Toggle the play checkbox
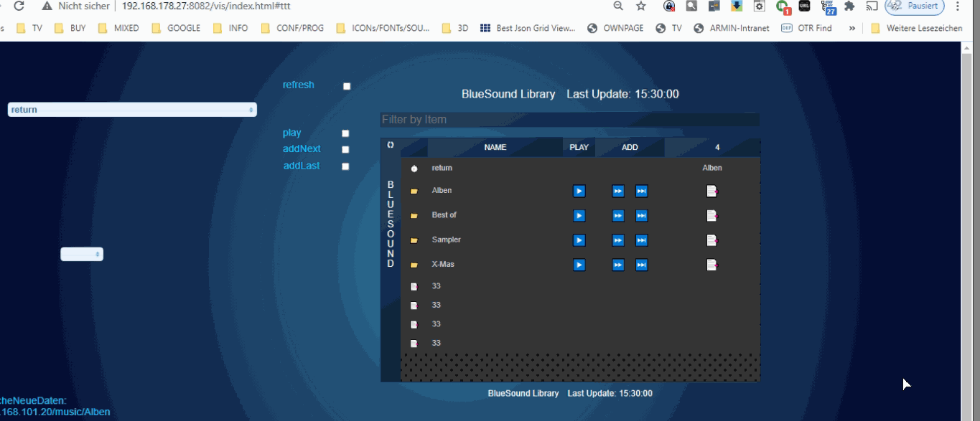Image resolution: width=980 pixels, height=421 pixels. click(345, 133)
